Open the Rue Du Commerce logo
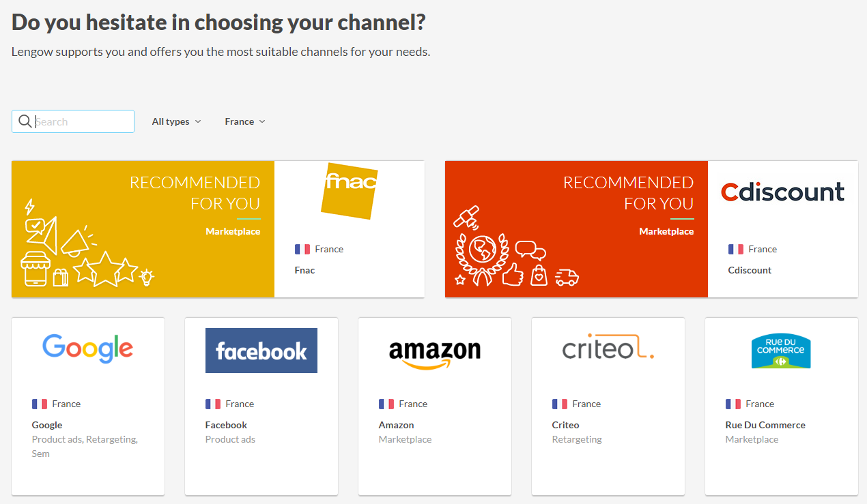Screen dimensions: 867x504 [x=781, y=351]
